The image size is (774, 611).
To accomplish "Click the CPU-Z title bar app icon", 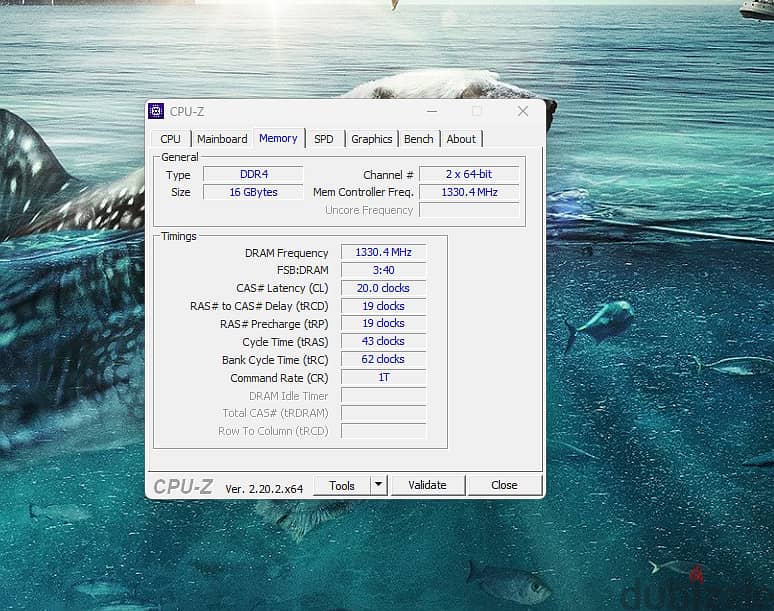I will tap(156, 112).
